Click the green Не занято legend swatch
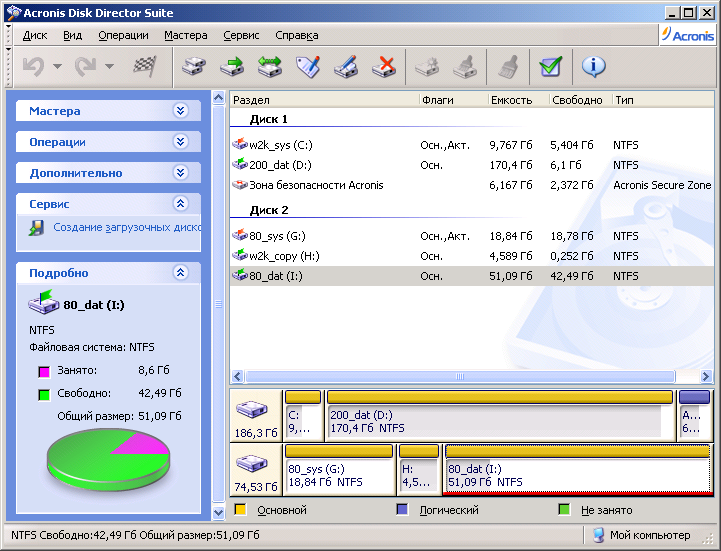 [564, 510]
